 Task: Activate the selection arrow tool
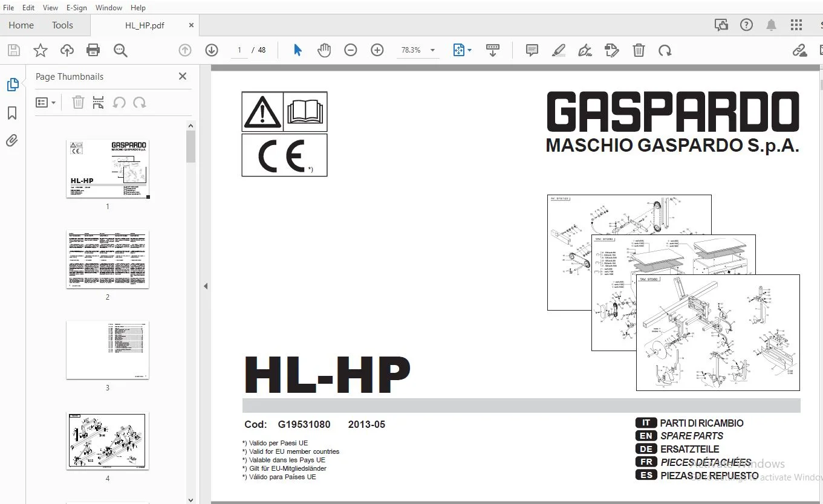click(x=298, y=51)
